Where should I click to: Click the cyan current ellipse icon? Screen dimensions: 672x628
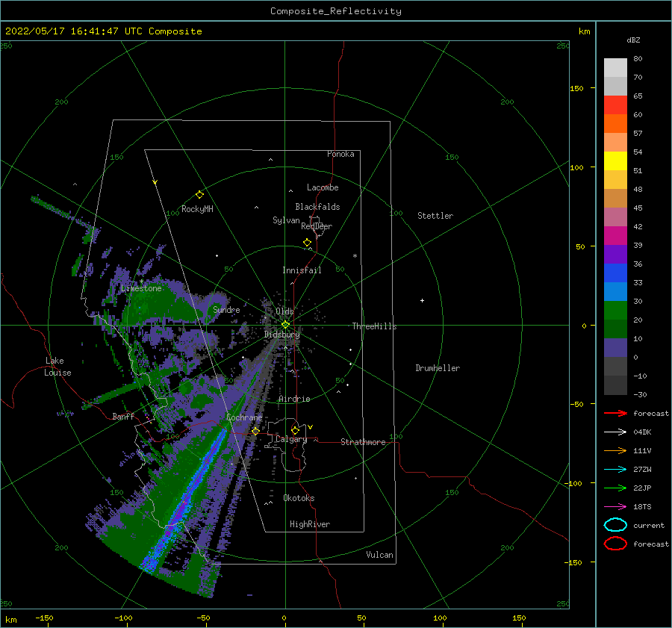615,525
